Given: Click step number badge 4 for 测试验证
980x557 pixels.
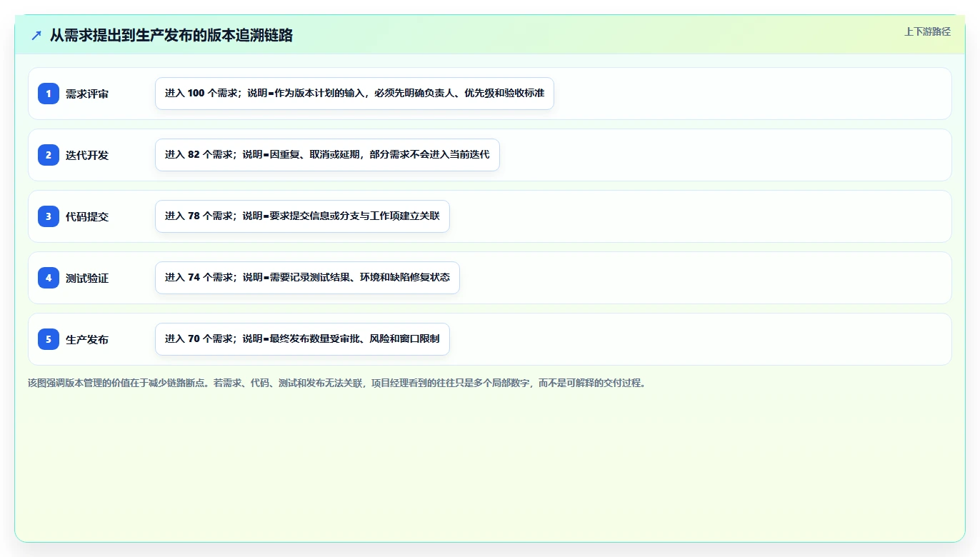Looking at the screenshot, I should [49, 278].
